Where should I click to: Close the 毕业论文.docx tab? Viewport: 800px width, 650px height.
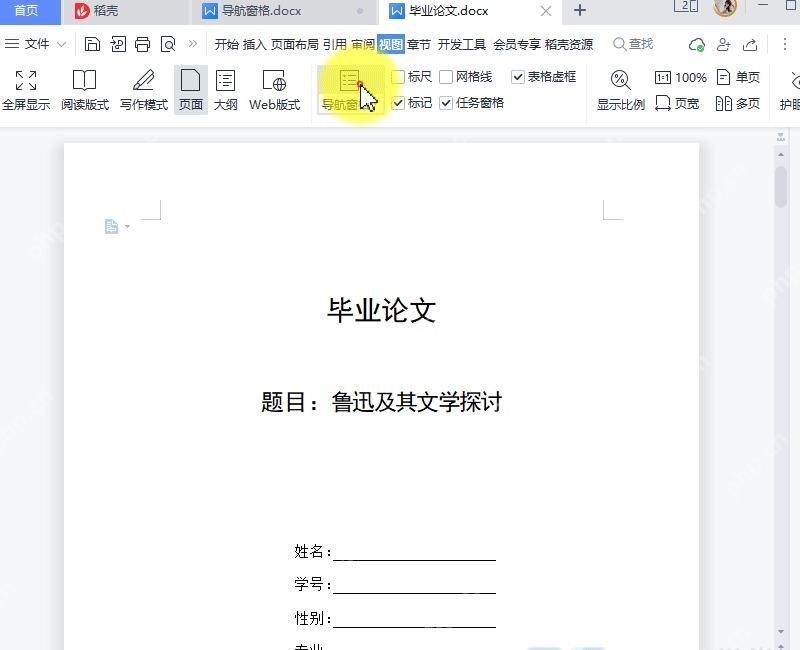pos(546,11)
